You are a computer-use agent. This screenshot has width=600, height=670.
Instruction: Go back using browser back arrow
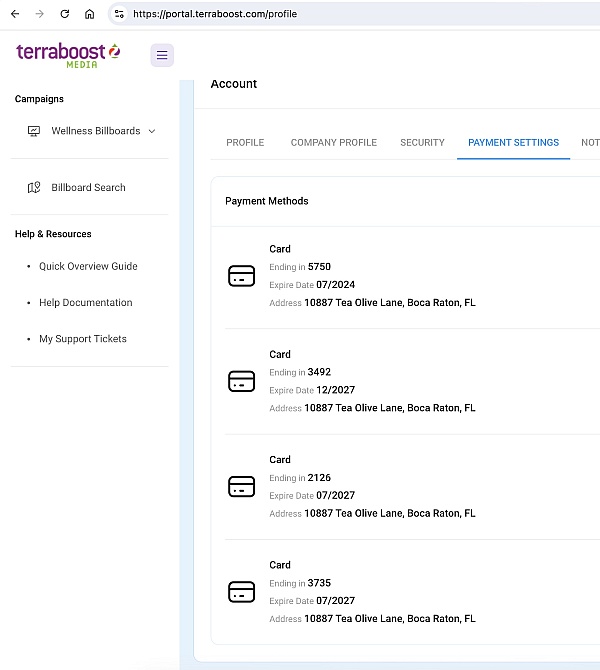click(x=14, y=14)
